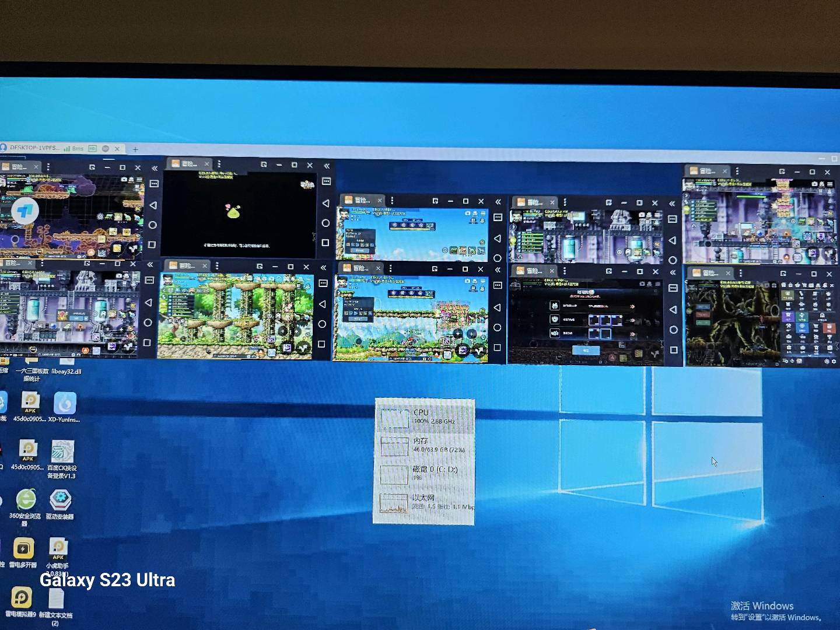Select 雷电模拟器9 desktop shortcut
Viewport: 840px width, 630px height.
(22, 601)
